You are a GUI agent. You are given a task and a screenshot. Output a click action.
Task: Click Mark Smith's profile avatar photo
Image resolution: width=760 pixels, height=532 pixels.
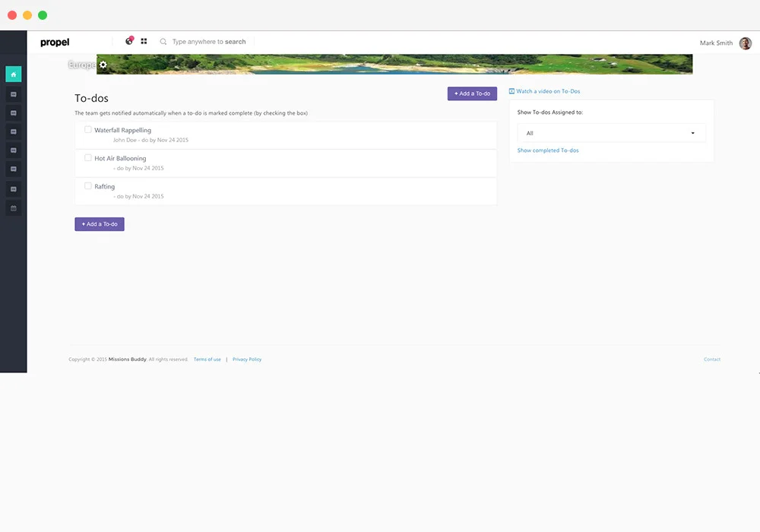[744, 43]
